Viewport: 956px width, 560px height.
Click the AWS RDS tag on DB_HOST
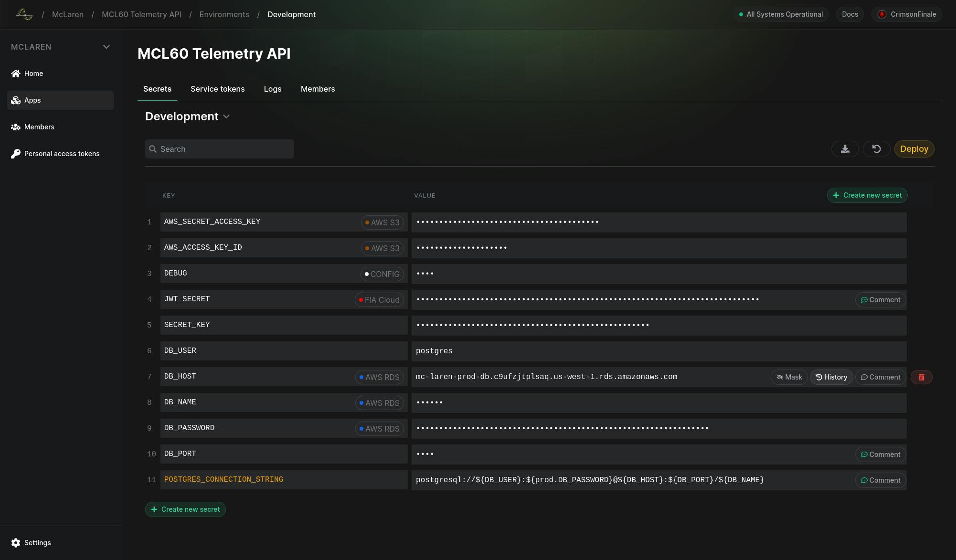tap(380, 377)
